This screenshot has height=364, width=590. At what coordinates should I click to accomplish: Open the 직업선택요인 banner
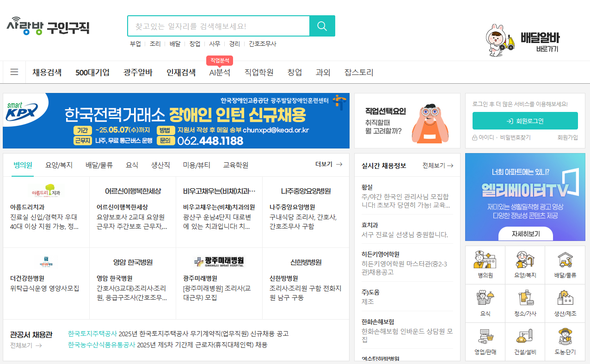click(x=407, y=121)
